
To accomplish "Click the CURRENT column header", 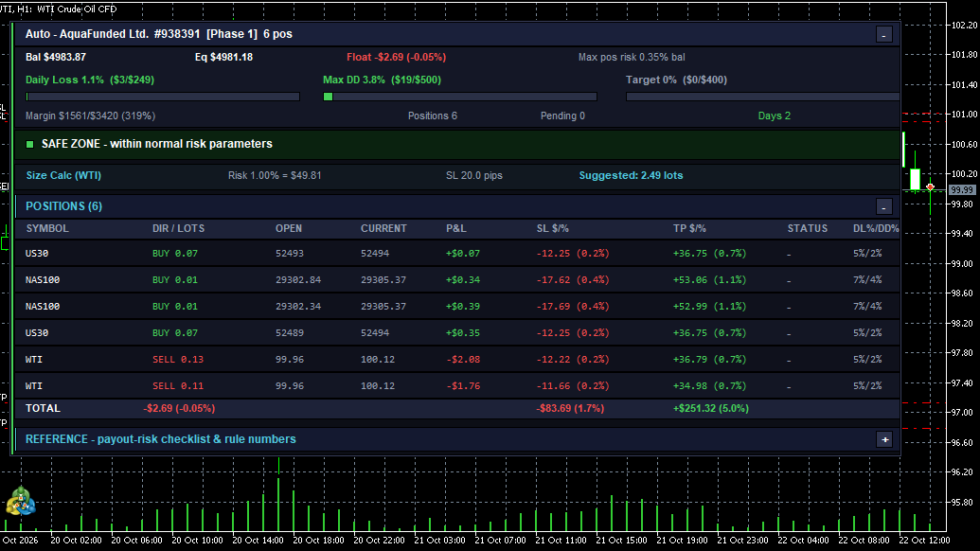I will [383, 229].
